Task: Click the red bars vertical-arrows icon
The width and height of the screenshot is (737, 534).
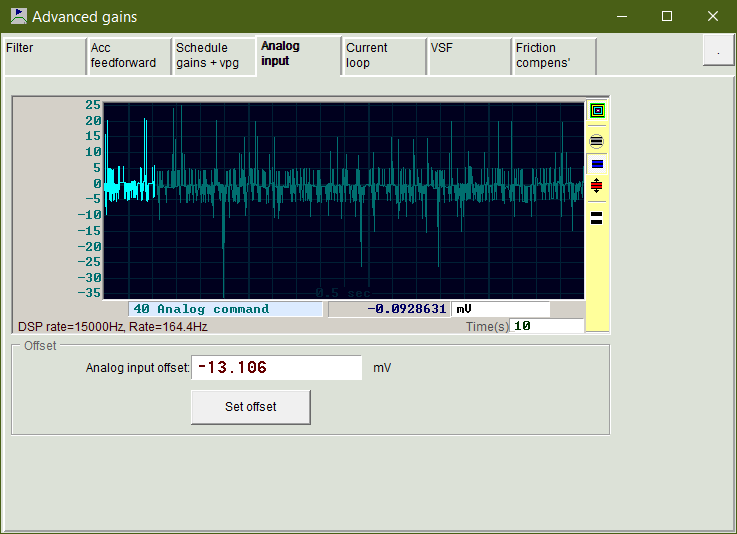Action: tap(597, 186)
